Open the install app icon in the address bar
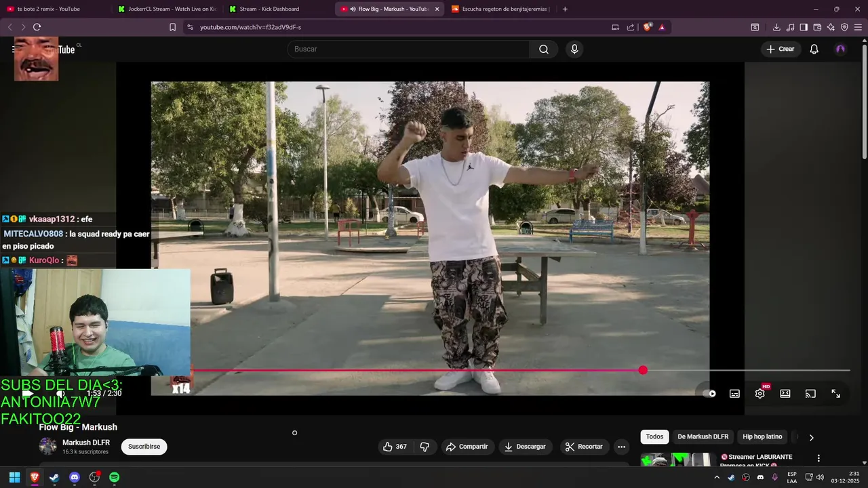Screen dimensions: 868x488 616,27
